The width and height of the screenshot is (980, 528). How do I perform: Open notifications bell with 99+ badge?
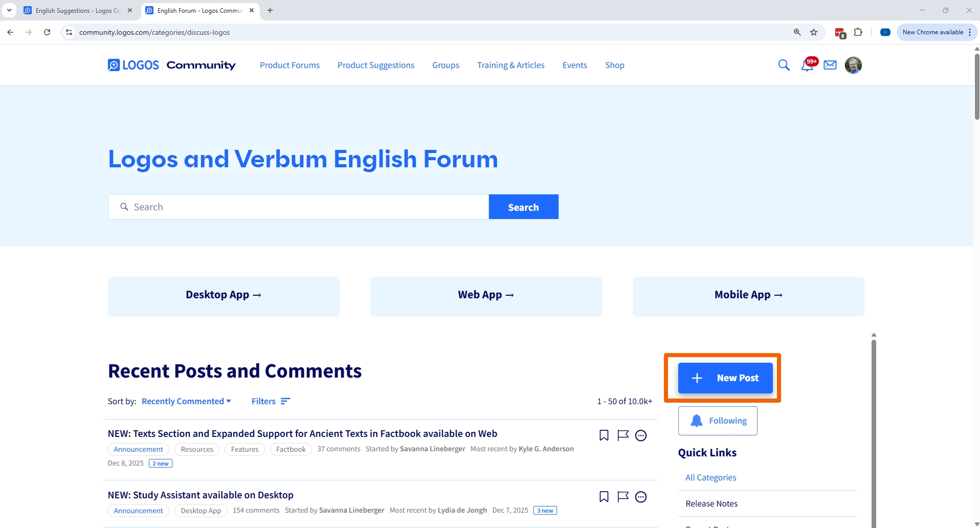click(x=808, y=64)
